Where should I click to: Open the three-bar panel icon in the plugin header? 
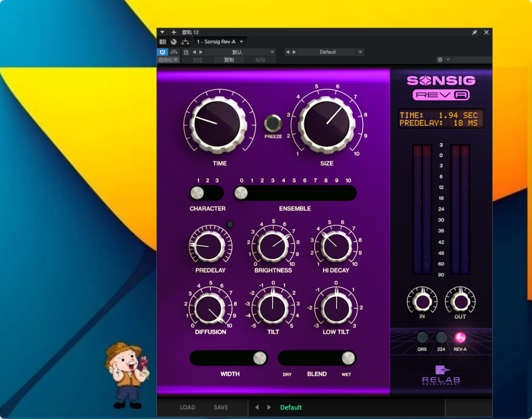point(163,42)
